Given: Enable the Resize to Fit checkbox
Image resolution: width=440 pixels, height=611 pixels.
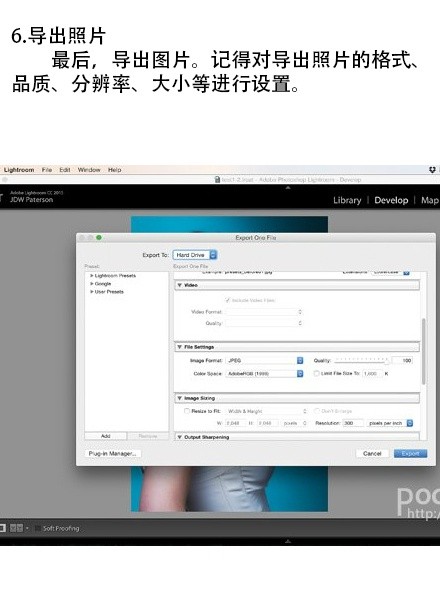Looking at the screenshot, I should pyautogui.click(x=187, y=411).
